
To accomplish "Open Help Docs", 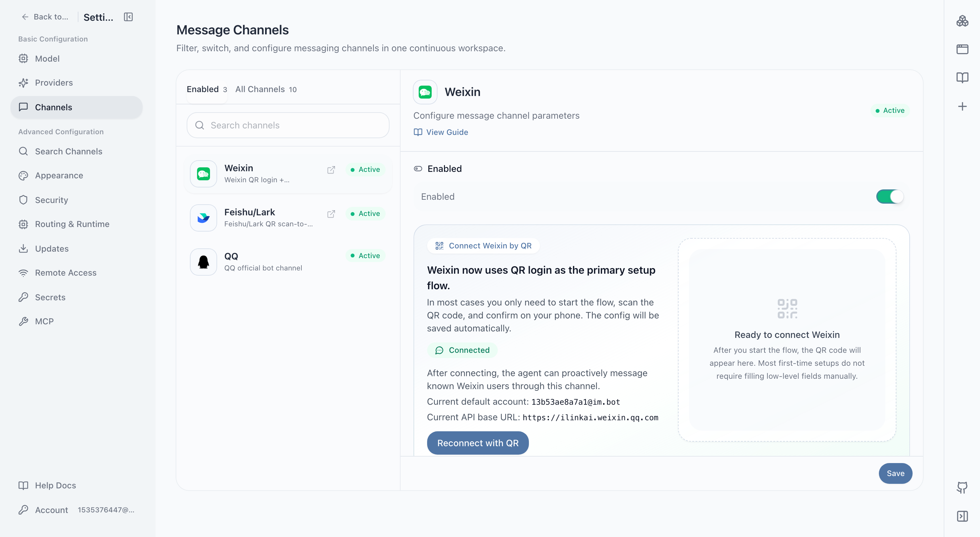I will coord(76,485).
